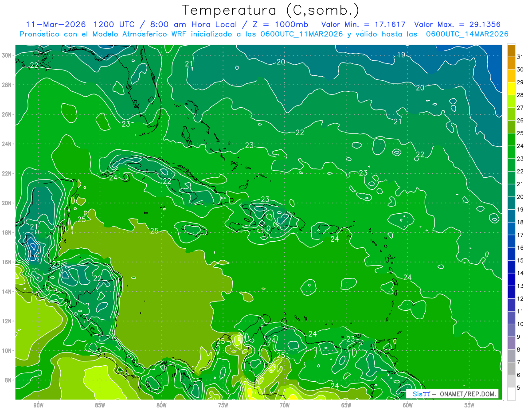Click the '85W' longitude axis label
Image resolution: width=532 pixels, height=411 pixels.
pyautogui.click(x=100, y=405)
